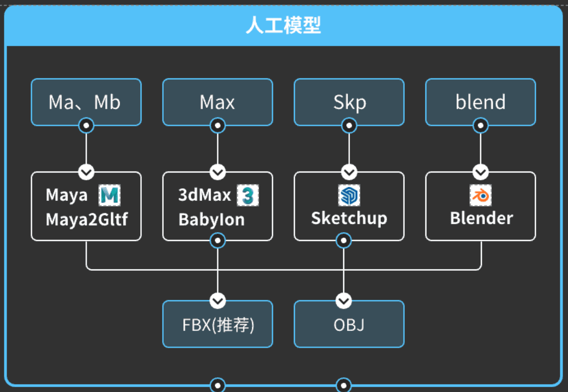Select the connector dot under Max box
568x392 pixels.
218,126
